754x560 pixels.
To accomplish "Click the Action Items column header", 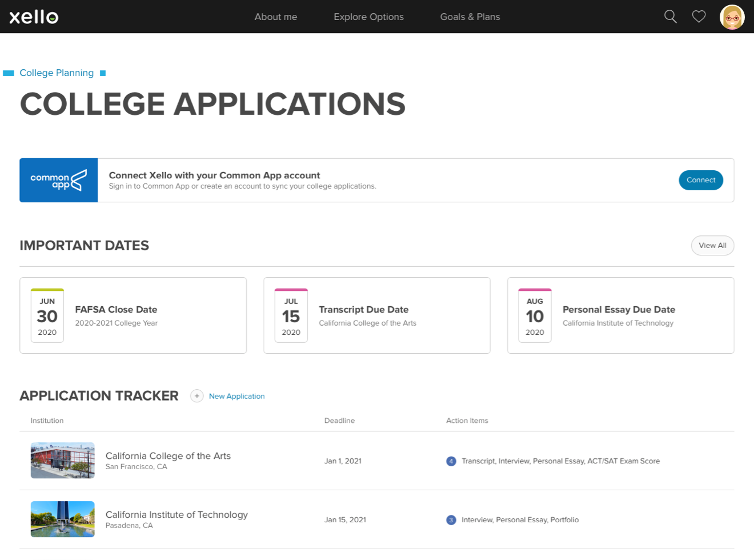I will click(467, 421).
